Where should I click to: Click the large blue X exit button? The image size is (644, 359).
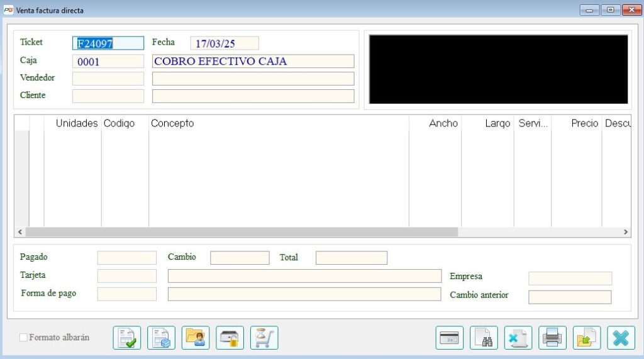(621, 338)
